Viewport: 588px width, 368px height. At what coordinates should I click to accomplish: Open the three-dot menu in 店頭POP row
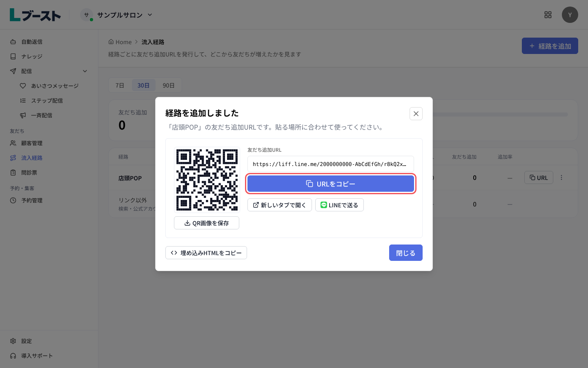click(561, 177)
